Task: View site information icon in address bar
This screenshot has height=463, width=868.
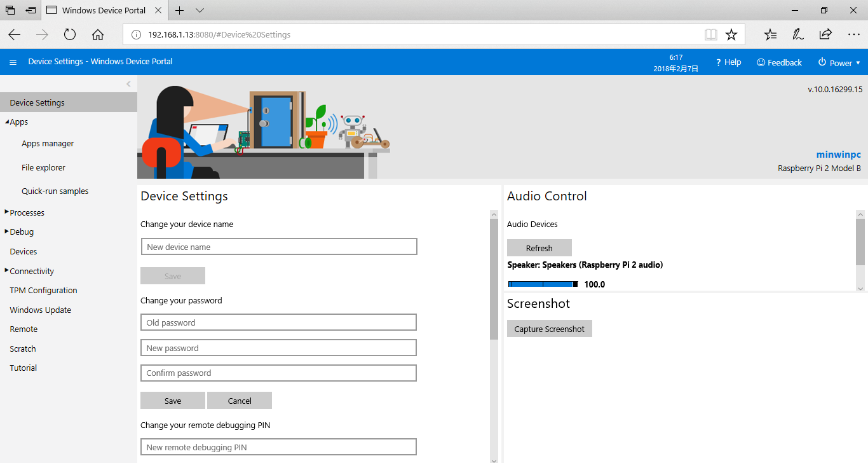Action: [135, 34]
